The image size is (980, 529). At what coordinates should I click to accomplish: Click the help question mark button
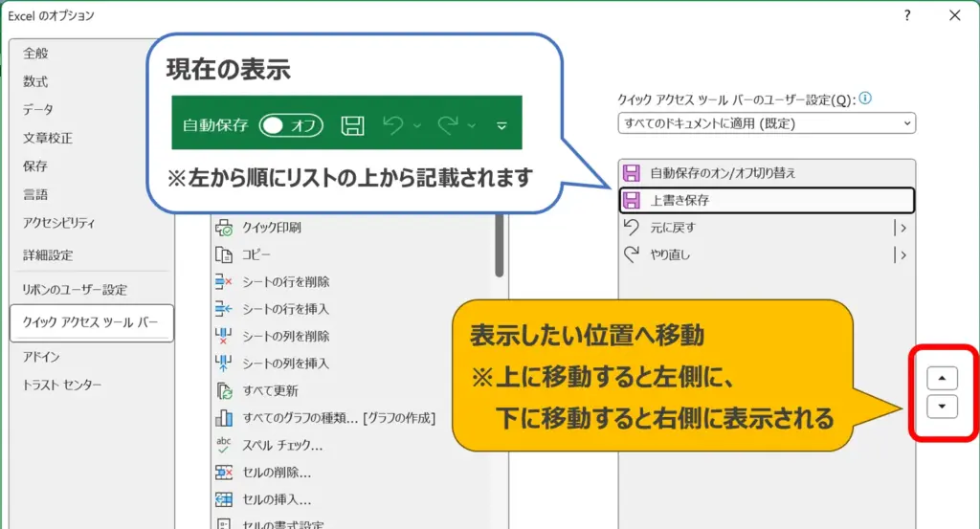(x=907, y=15)
